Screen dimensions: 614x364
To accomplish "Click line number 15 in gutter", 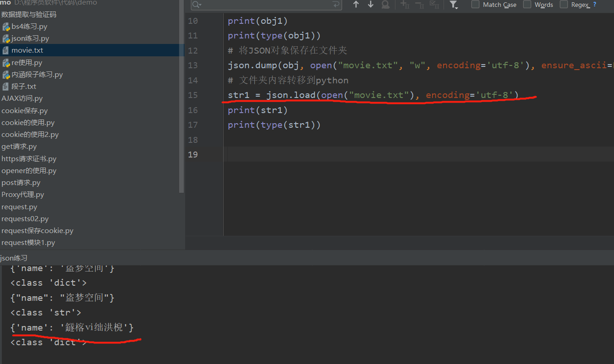I will click(x=192, y=95).
